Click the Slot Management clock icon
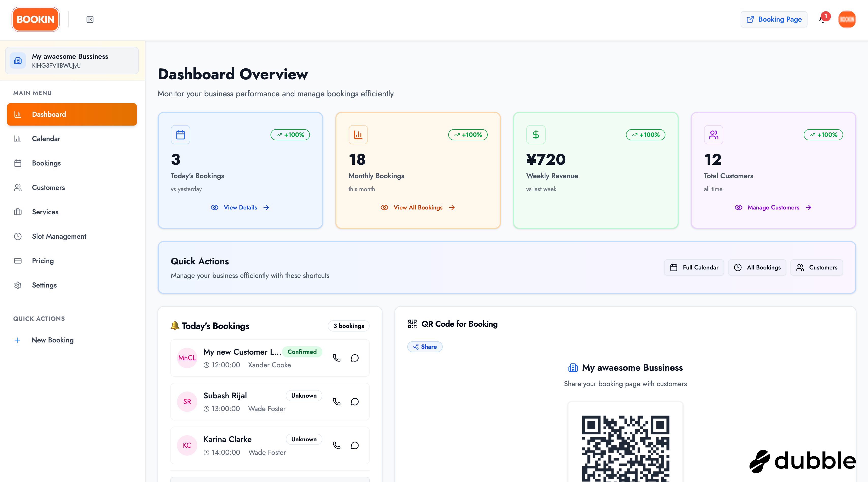The width and height of the screenshot is (868, 482). coord(18,236)
